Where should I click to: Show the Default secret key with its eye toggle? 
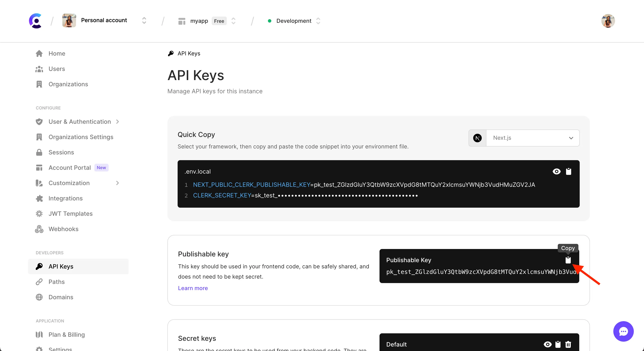tap(548, 344)
